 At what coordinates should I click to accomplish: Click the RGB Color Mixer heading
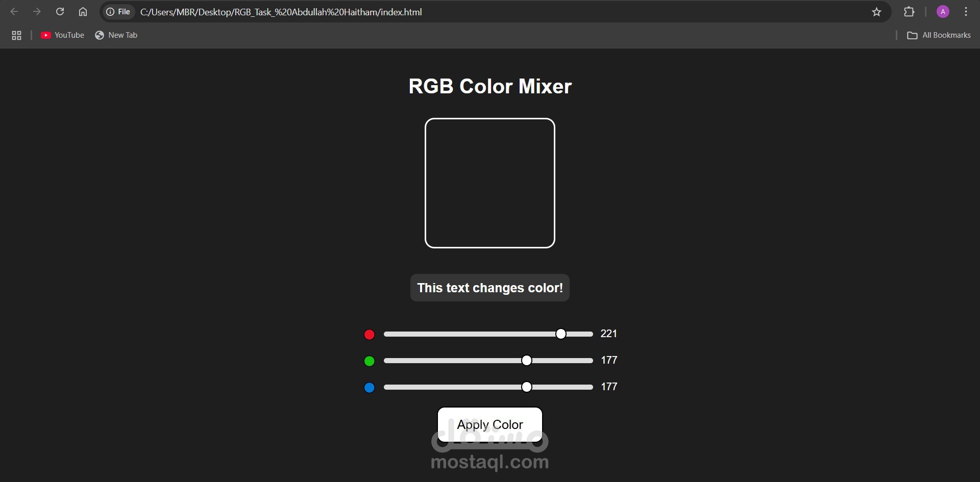click(x=490, y=86)
